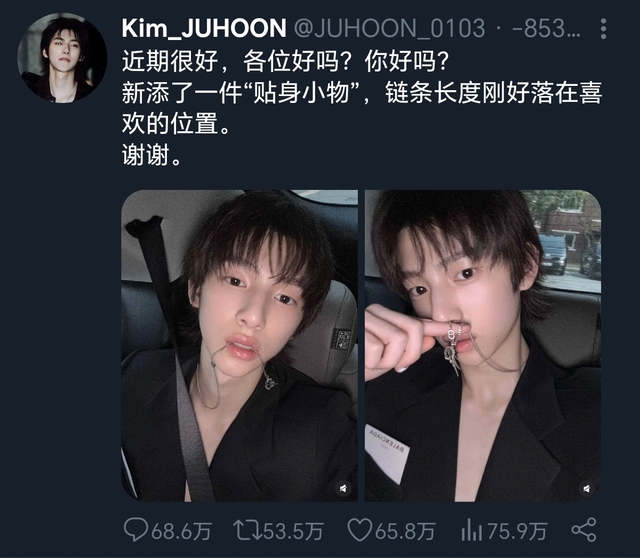Click the Kim_JUHOON display name
640x558 pixels.
pos(204,29)
